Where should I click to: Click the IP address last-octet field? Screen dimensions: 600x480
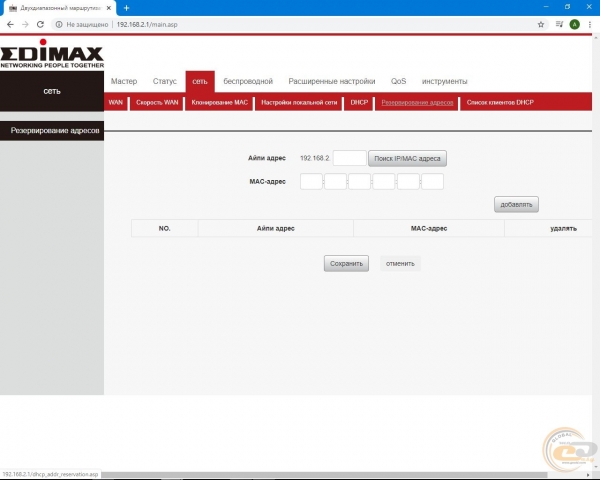pos(349,158)
